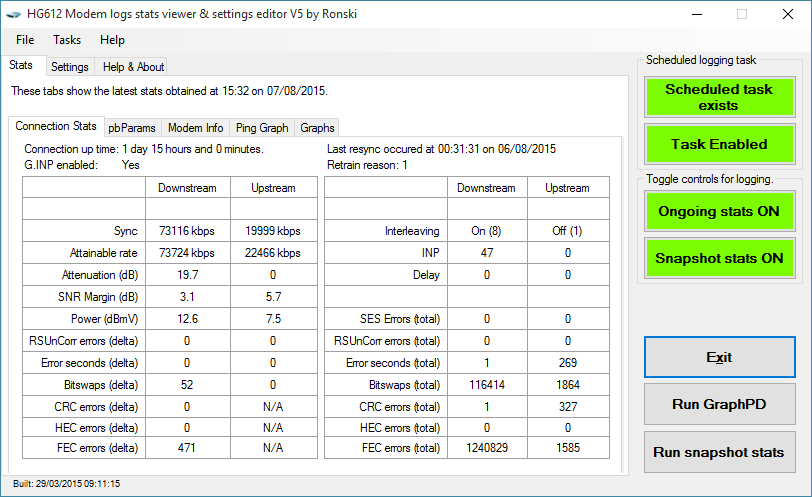Click the Connection up time text

point(144,149)
